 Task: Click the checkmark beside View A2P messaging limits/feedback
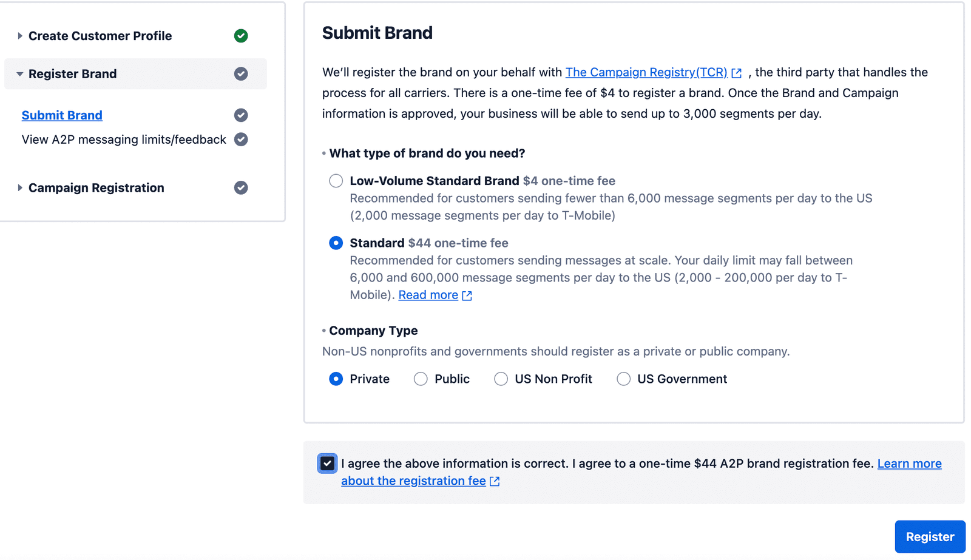(241, 139)
